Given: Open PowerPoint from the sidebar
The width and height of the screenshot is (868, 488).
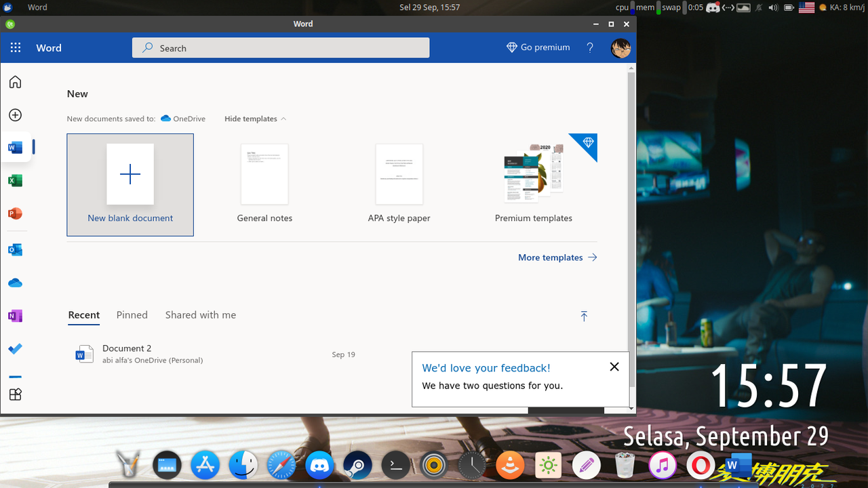Looking at the screenshot, I should pyautogui.click(x=15, y=213).
